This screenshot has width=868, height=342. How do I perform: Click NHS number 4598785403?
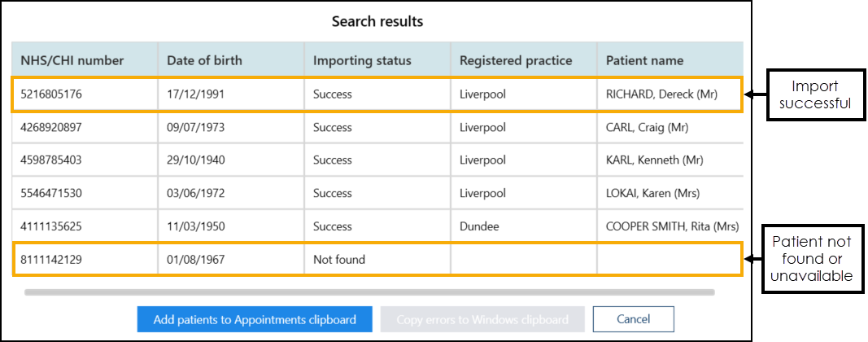(51, 160)
